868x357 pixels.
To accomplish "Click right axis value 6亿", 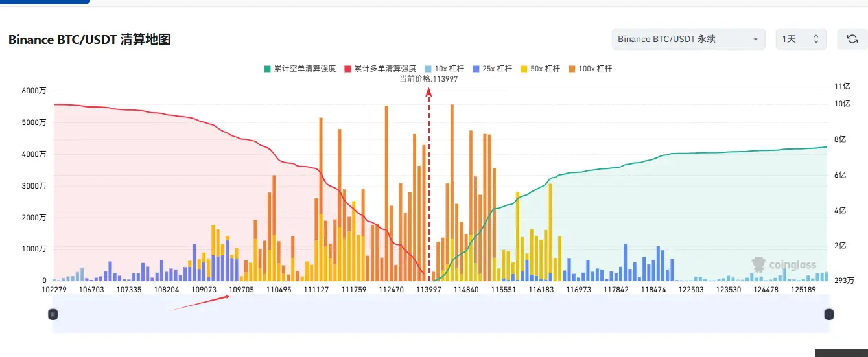I will tap(840, 175).
